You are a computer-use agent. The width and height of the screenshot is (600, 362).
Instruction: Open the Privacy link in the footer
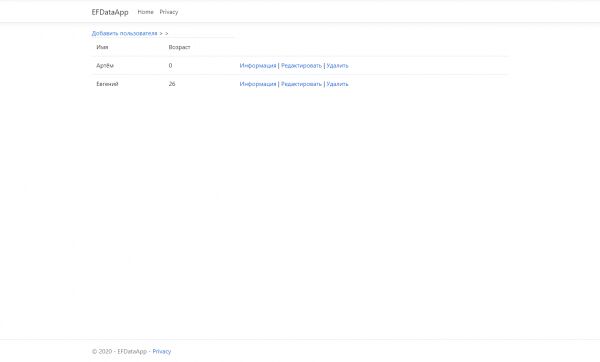[x=161, y=351]
